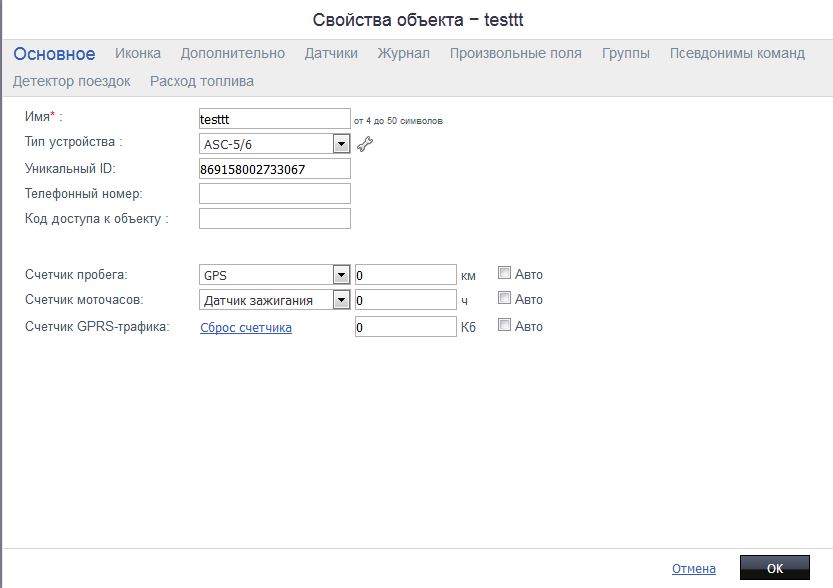Viewport: 833px width, 588px height.
Task: Click the Сброс счетчика link
Action: click(246, 327)
